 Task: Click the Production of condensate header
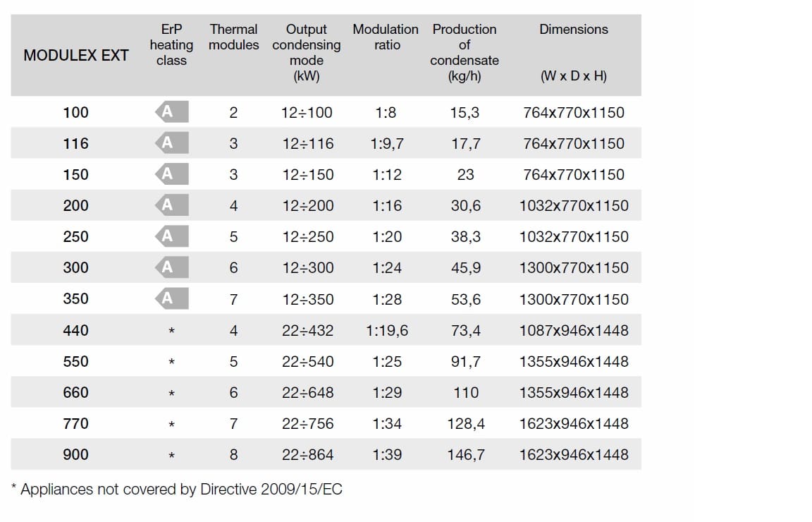[465, 52]
